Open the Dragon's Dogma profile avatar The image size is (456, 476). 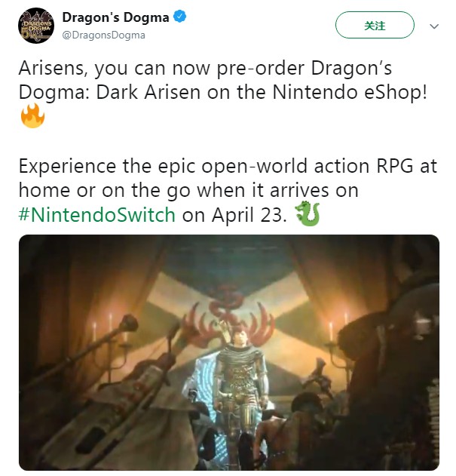click(36, 26)
